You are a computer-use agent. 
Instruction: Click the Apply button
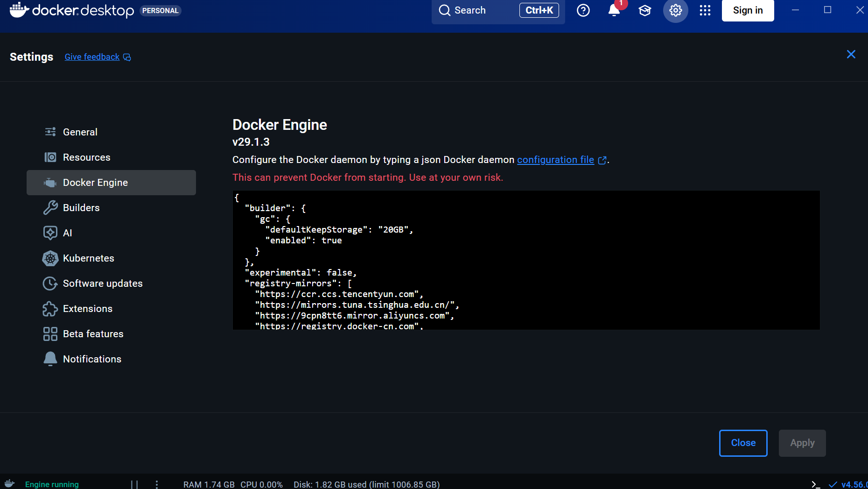click(802, 443)
